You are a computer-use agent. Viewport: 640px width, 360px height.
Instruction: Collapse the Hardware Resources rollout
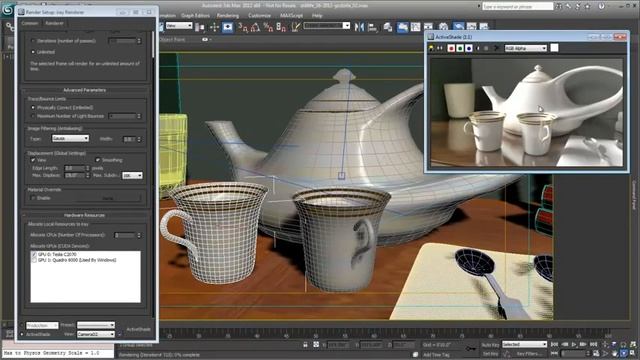tap(84, 215)
